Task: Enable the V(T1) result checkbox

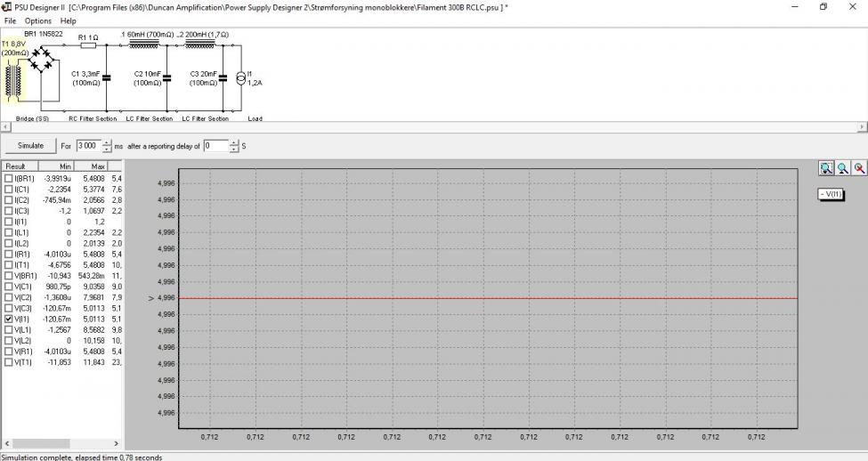Action: pyautogui.click(x=8, y=362)
